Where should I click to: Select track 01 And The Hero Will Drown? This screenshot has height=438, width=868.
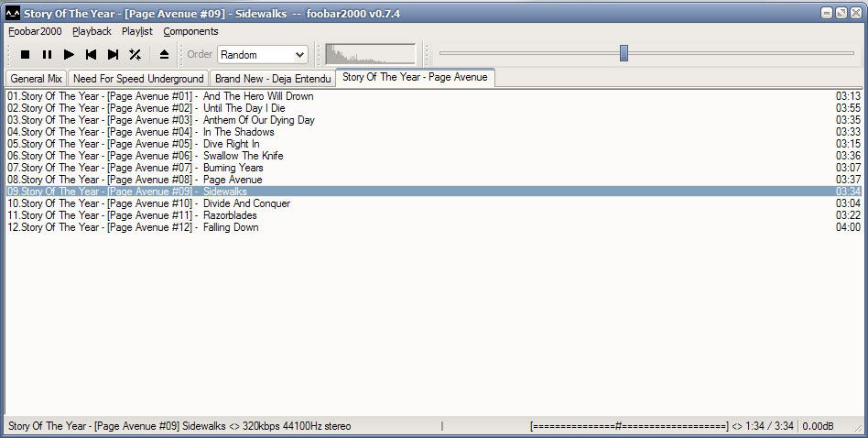tap(433, 96)
